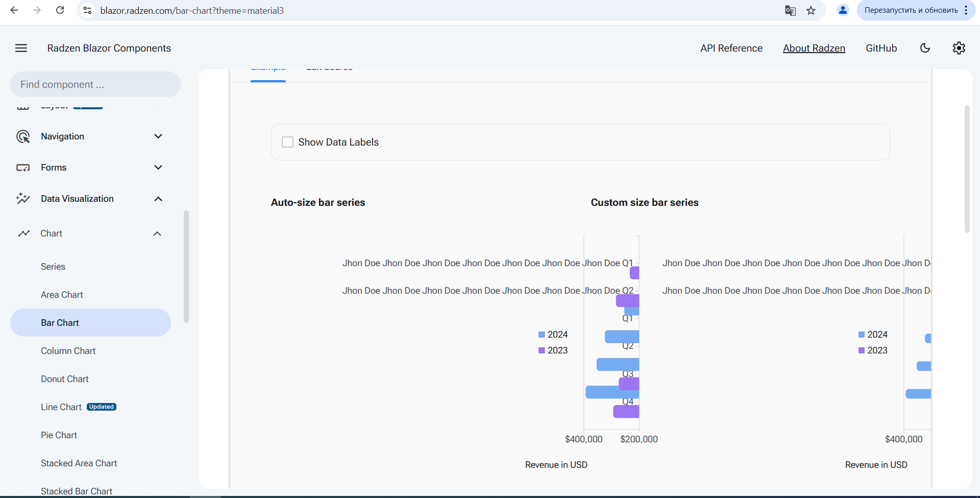Toggle 2024 legend in auto-size chart
The image size is (980, 498).
[553, 335]
